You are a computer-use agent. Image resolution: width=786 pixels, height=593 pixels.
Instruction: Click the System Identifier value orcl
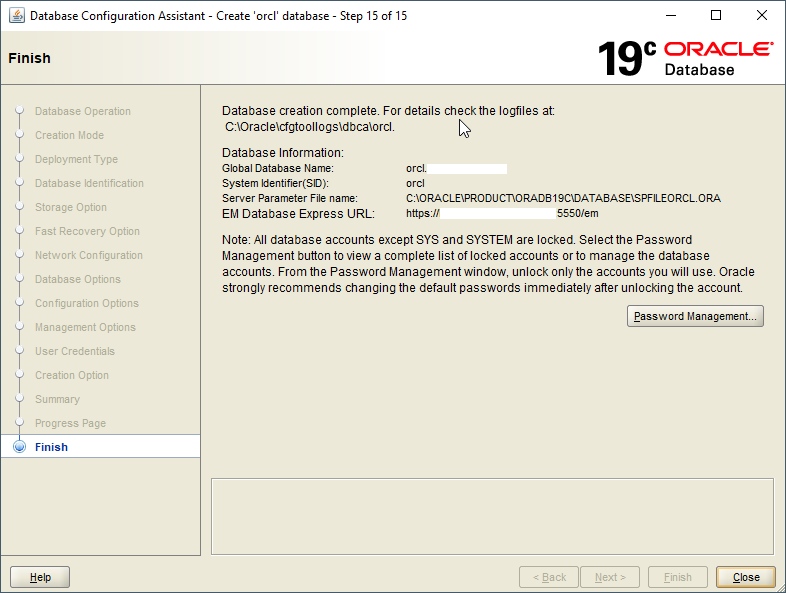415,183
